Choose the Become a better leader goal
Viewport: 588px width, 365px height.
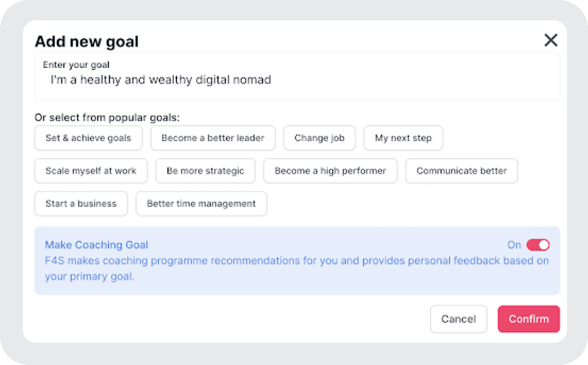point(213,138)
